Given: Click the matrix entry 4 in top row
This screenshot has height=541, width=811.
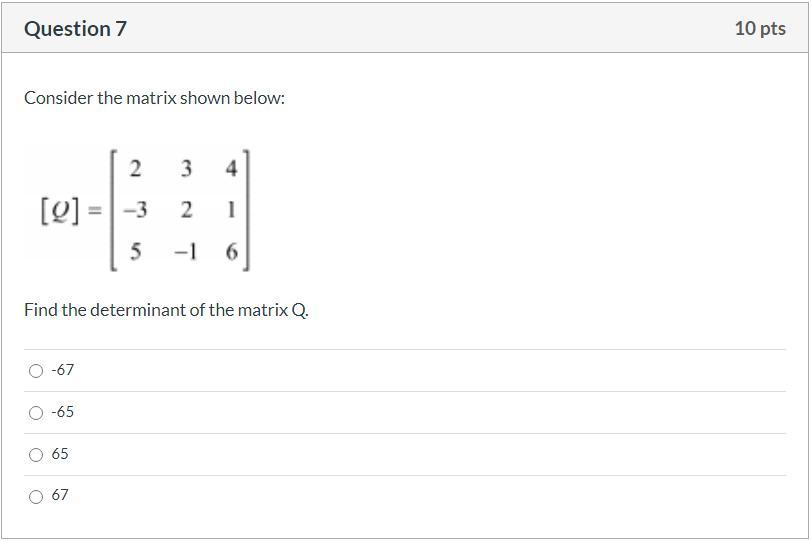Looking at the screenshot, I should [x=231, y=168].
